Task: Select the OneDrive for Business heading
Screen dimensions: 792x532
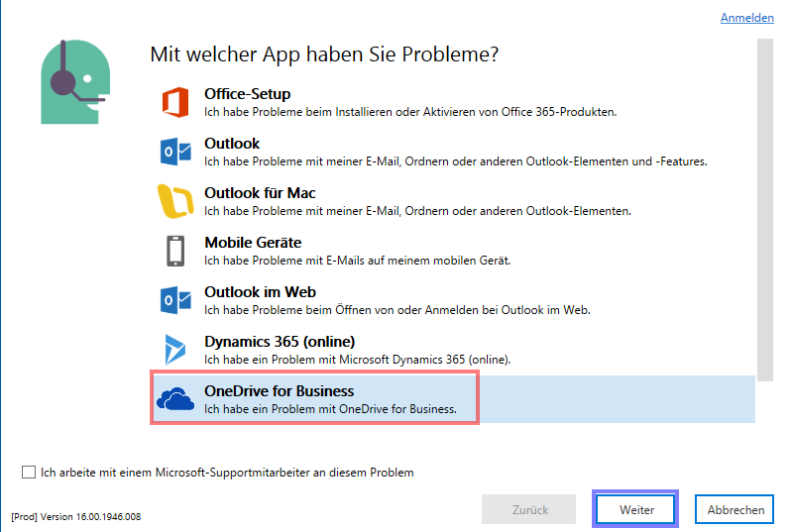Action: (280, 391)
